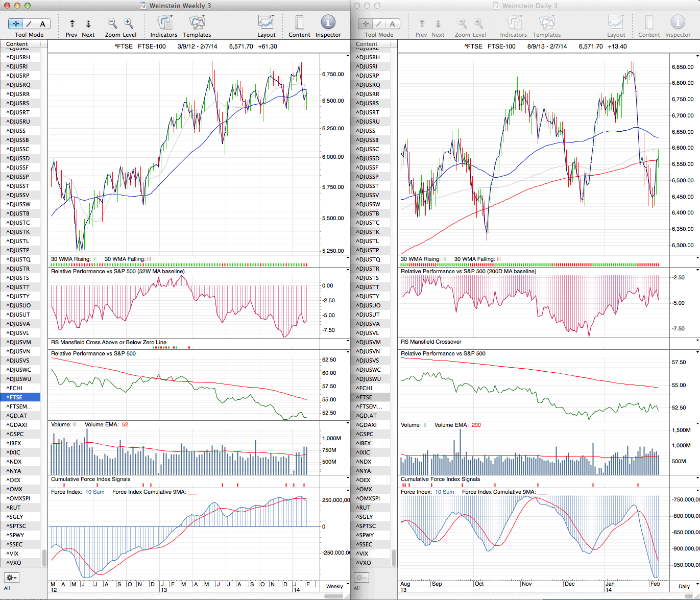Click the Prev arrow in Weekly toolbar
The image size is (700, 600).
pyautogui.click(x=72, y=23)
